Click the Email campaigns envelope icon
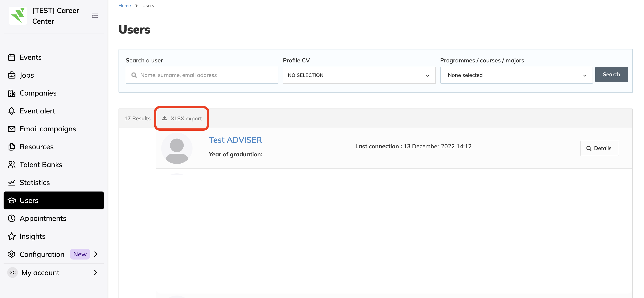Screen dimensions: 644x298 pyautogui.click(x=11, y=129)
